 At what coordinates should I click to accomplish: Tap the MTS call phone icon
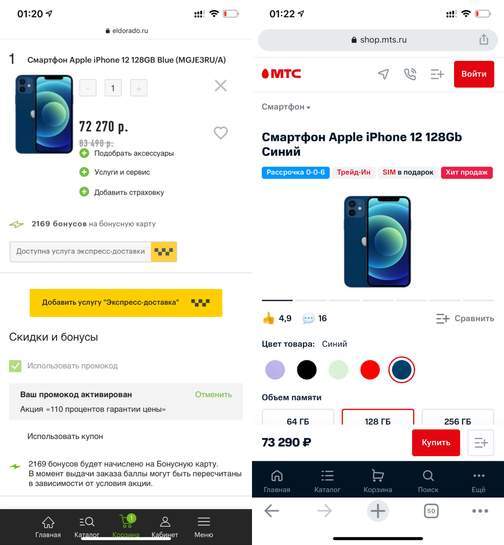tap(410, 74)
